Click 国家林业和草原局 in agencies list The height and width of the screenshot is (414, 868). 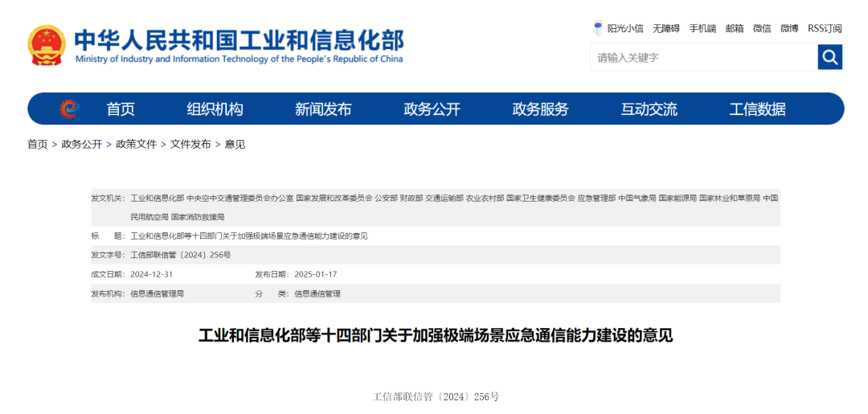[x=730, y=198]
